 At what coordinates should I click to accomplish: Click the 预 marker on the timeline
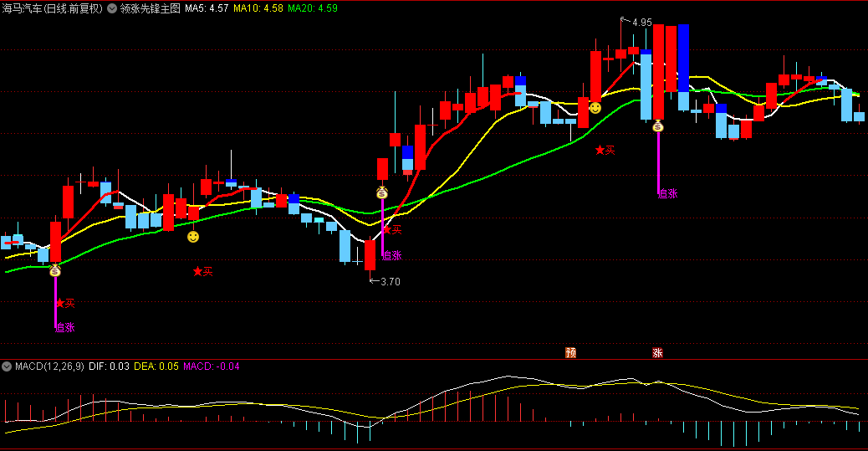pyautogui.click(x=571, y=353)
